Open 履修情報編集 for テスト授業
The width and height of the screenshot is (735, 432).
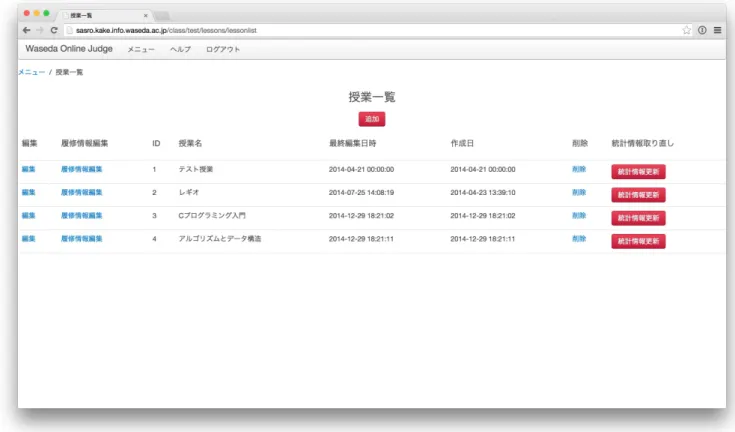(x=82, y=169)
